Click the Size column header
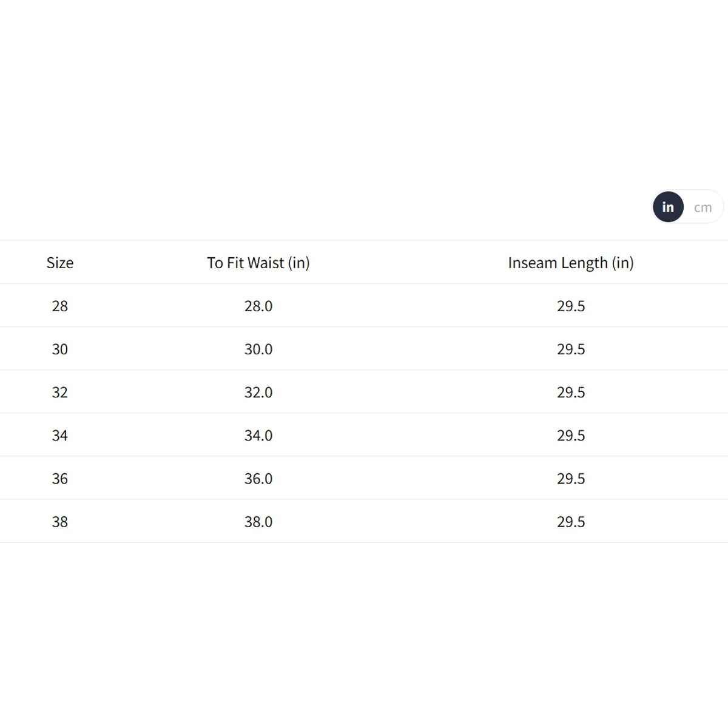 pos(59,263)
